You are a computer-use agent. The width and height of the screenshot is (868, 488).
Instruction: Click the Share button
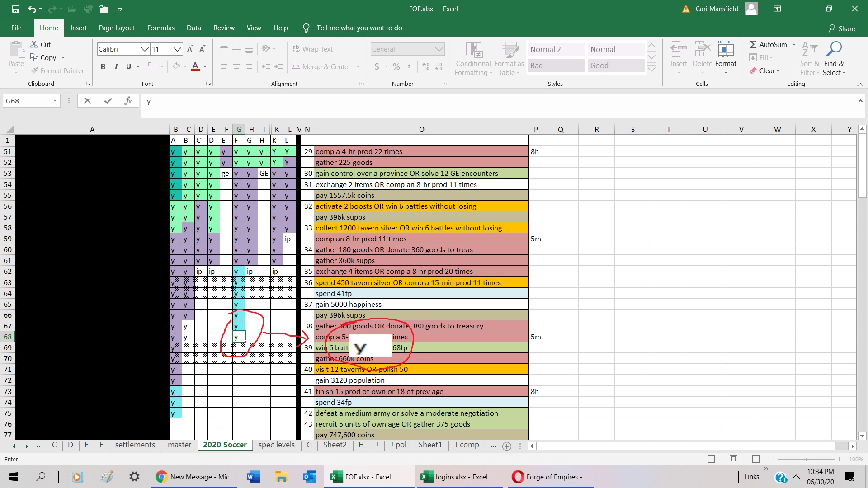pos(842,28)
